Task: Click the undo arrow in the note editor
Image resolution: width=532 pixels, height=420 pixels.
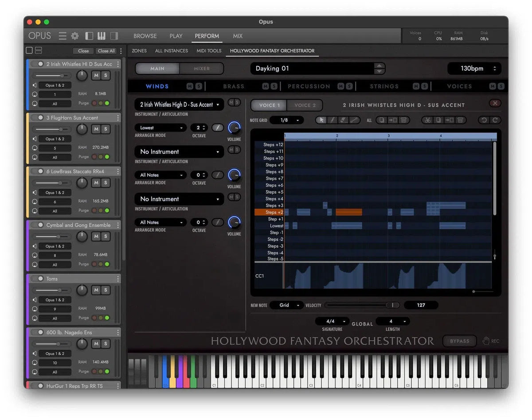Action: [x=485, y=120]
